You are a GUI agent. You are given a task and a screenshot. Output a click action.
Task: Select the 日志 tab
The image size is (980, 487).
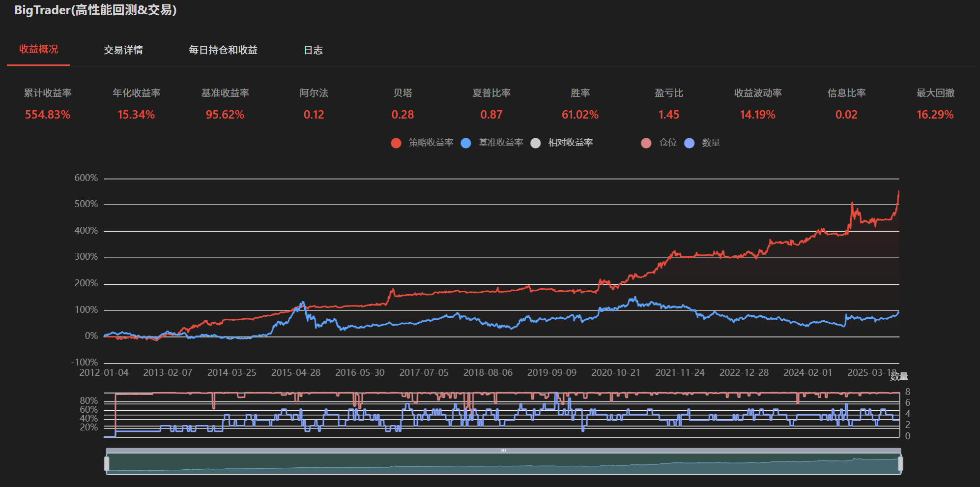tap(313, 50)
